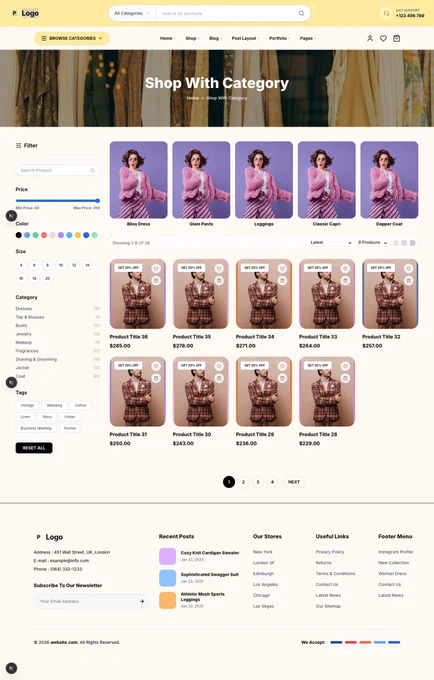Click the RESET ALL button
This screenshot has height=680, width=434.
click(x=34, y=448)
